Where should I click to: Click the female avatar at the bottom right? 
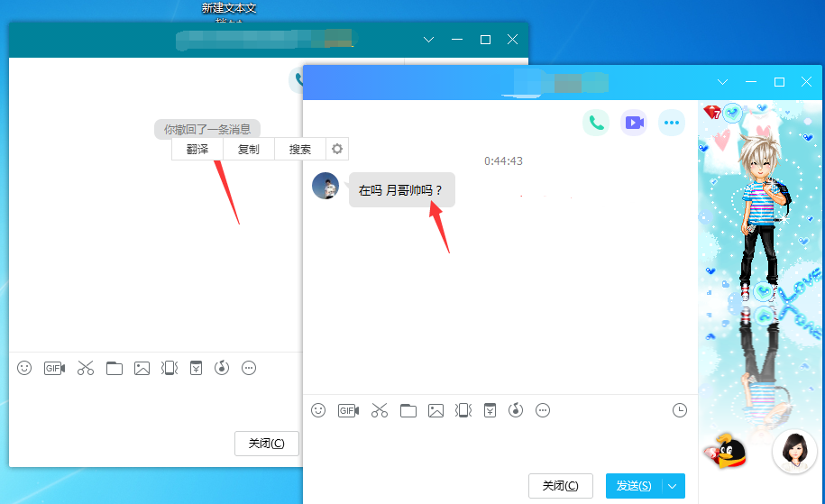(x=795, y=452)
